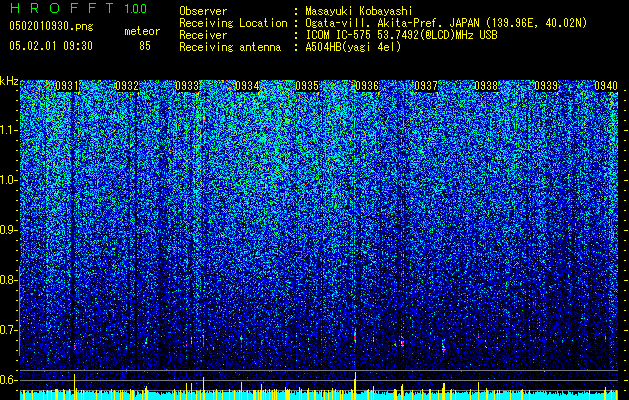629x400 pixels.
Task: Click the 'meteor' label
Action: tap(142, 31)
